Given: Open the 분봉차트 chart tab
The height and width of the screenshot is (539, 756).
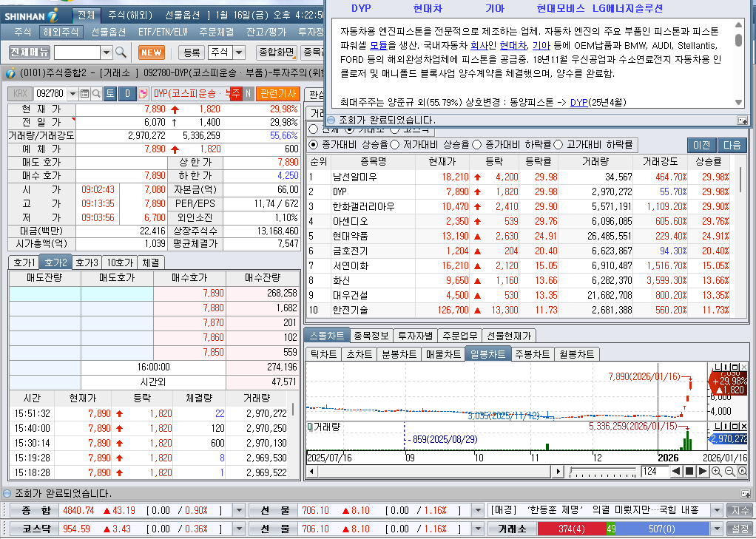Looking at the screenshot, I should (399, 354).
